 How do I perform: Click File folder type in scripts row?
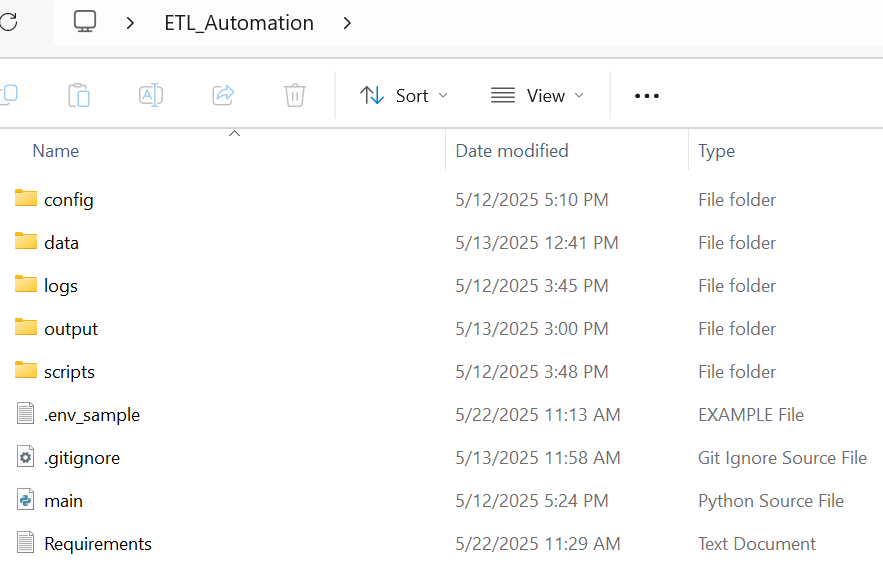point(737,372)
